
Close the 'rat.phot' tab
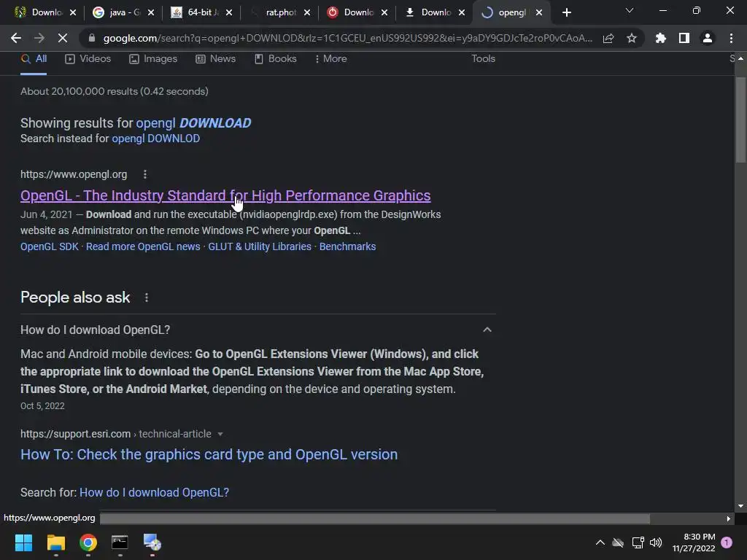point(307,12)
